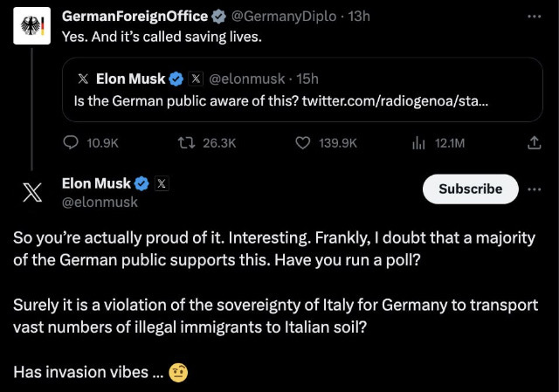Screen dimensions: 559x392
Task: Click GermanForeignOffice verified gray badge
Action: (x=218, y=17)
